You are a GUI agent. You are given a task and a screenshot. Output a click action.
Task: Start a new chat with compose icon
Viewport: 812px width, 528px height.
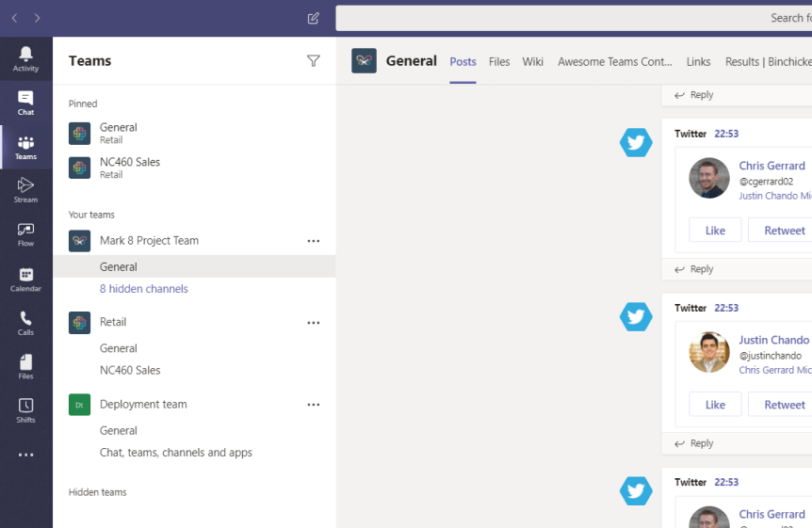[x=314, y=18]
